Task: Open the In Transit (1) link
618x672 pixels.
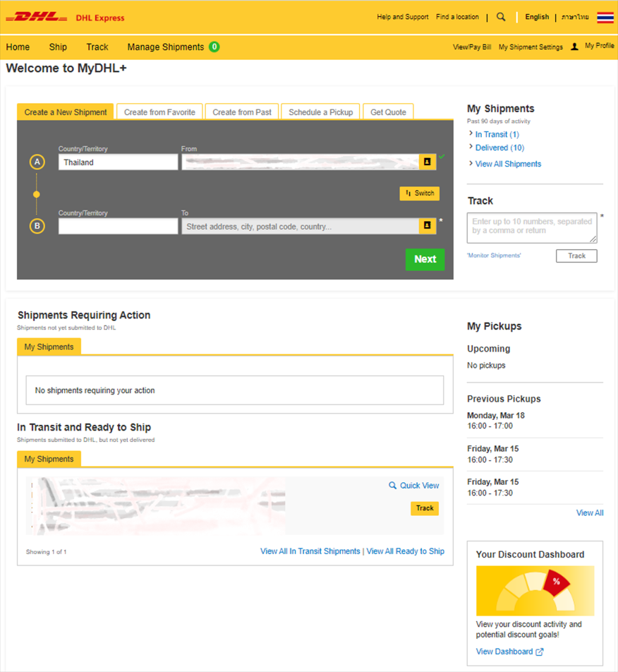Action: [497, 135]
